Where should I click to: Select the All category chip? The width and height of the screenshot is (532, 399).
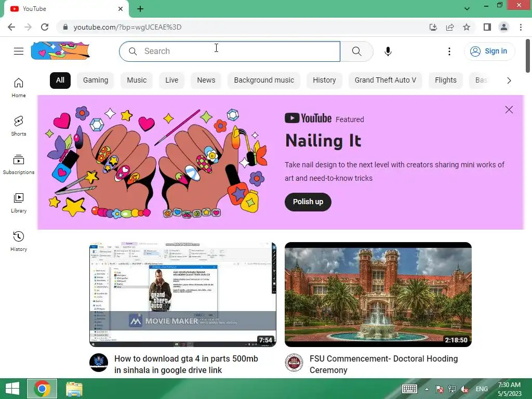click(x=60, y=81)
